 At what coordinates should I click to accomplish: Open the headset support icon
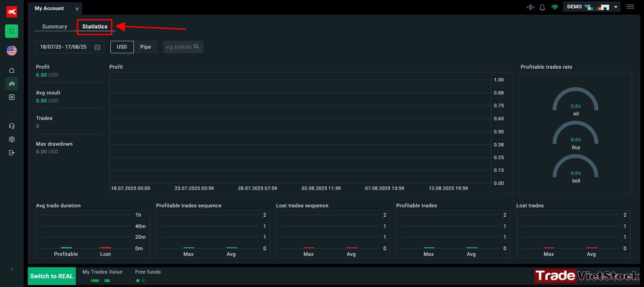coord(12,126)
